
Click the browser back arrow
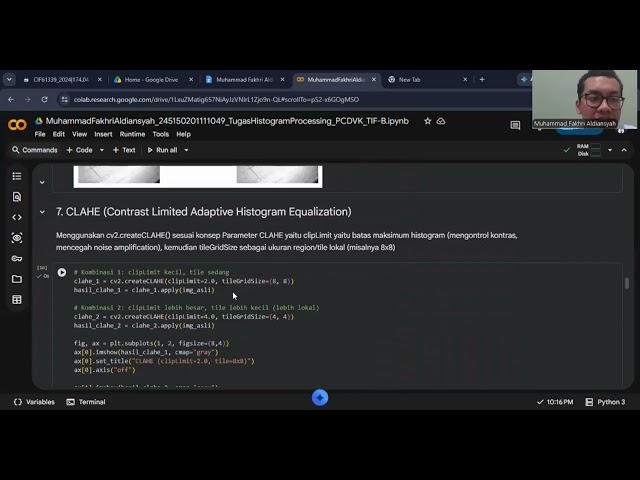tap(11, 100)
